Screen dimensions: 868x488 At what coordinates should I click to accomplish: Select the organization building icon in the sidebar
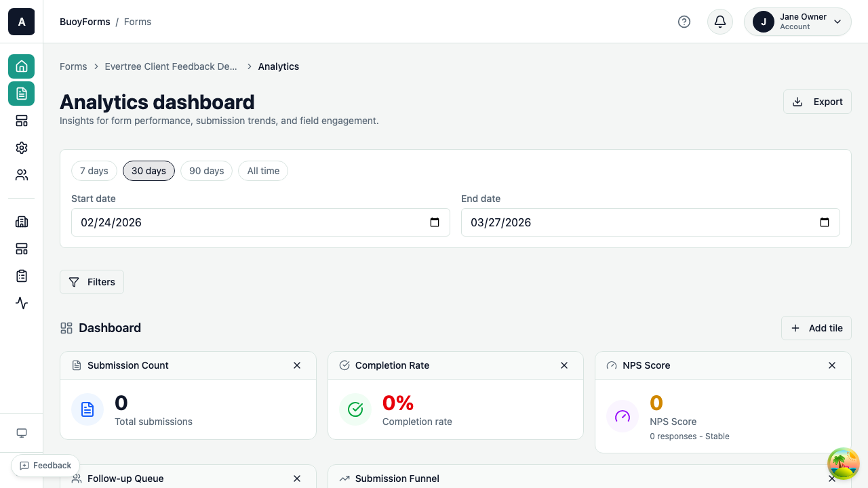(x=21, y=222)
